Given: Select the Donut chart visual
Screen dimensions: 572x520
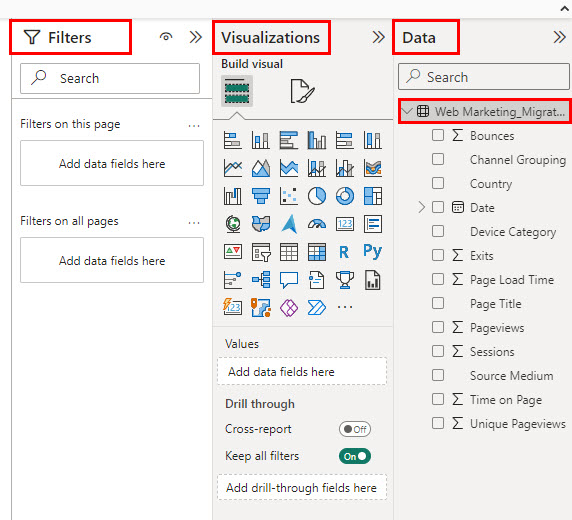Looking at the screenshot, I should 345,196.
